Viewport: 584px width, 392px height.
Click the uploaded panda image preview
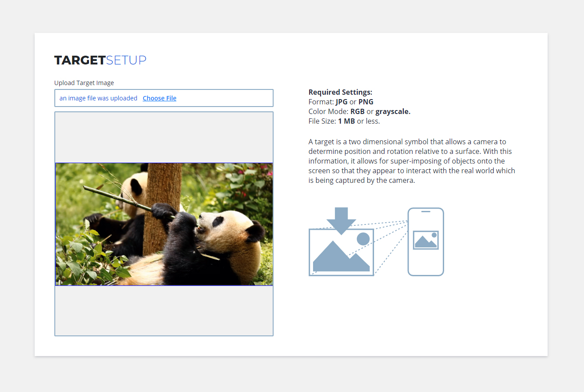(x=164, y=224)
